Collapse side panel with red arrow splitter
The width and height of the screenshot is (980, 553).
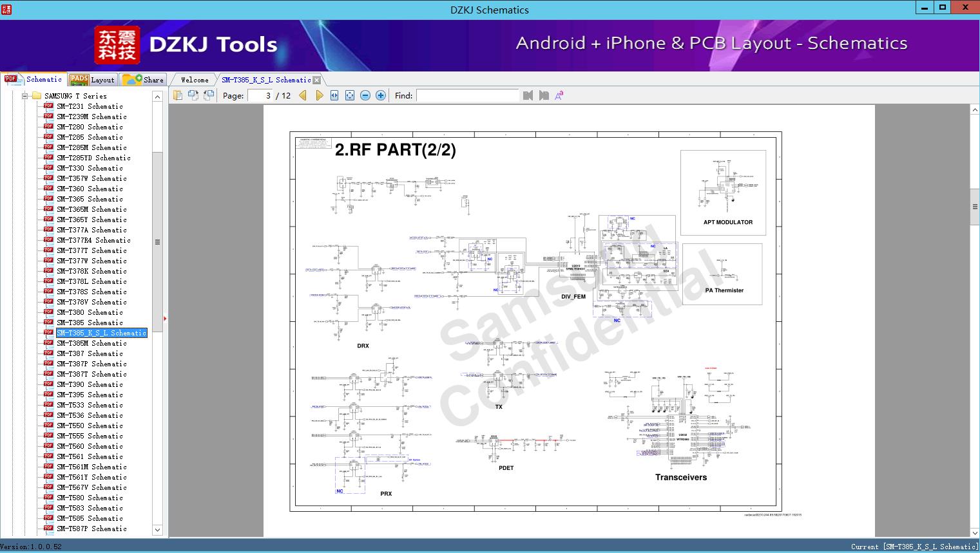pos(165,319)
